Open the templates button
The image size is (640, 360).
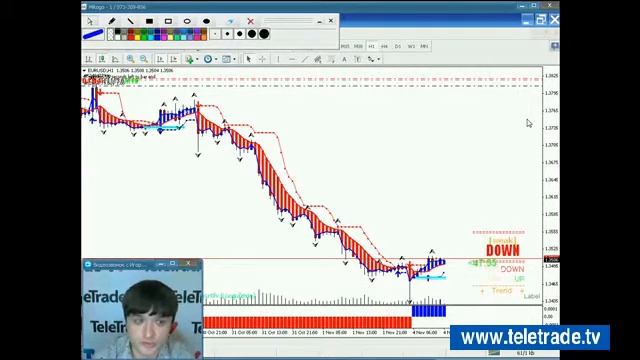click(226, 59)
